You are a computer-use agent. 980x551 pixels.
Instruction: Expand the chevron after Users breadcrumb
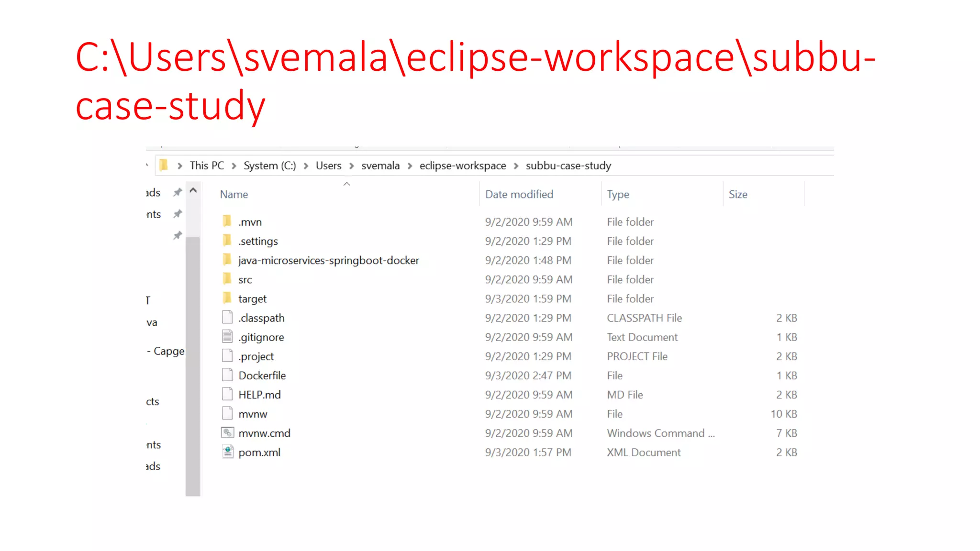point(352,165)
